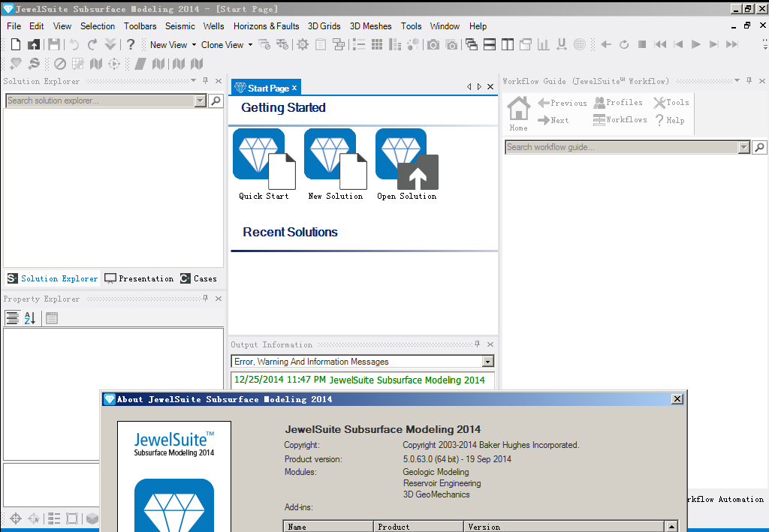
Task: Open the Seismic menu
Action: pyautogui.click(x=180, y=26)
